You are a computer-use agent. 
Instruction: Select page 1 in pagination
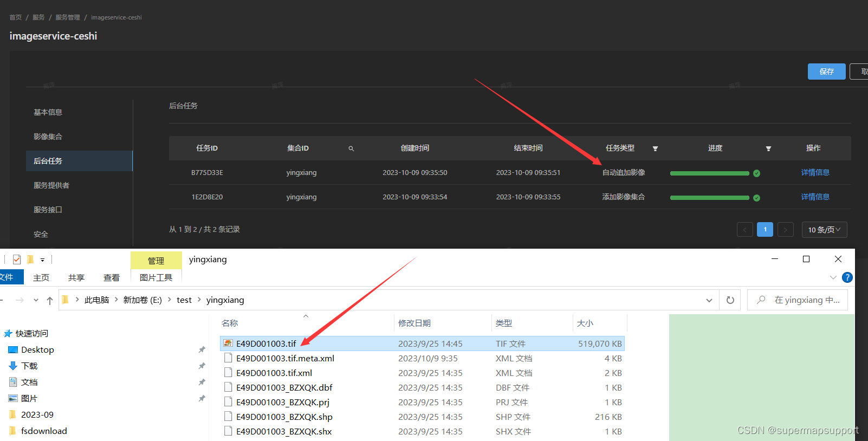pyautogui.click(x=765, y=230)
